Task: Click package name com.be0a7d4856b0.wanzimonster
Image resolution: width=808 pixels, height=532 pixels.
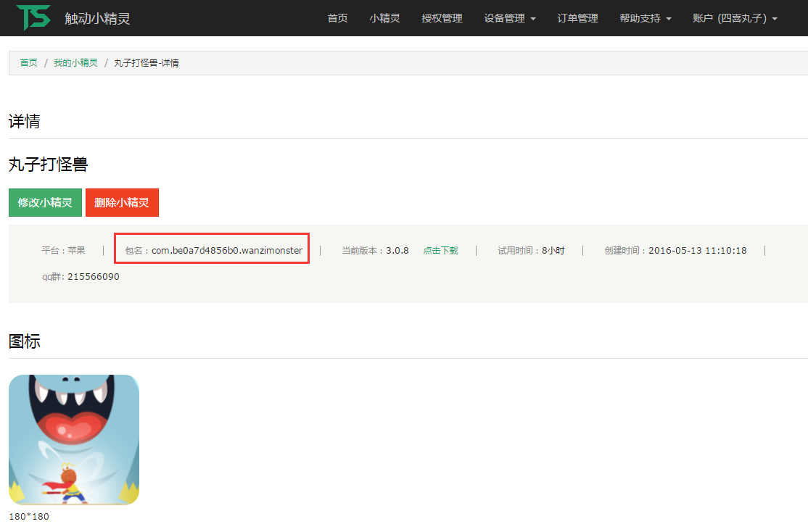Action: click(x=227, y=250)
